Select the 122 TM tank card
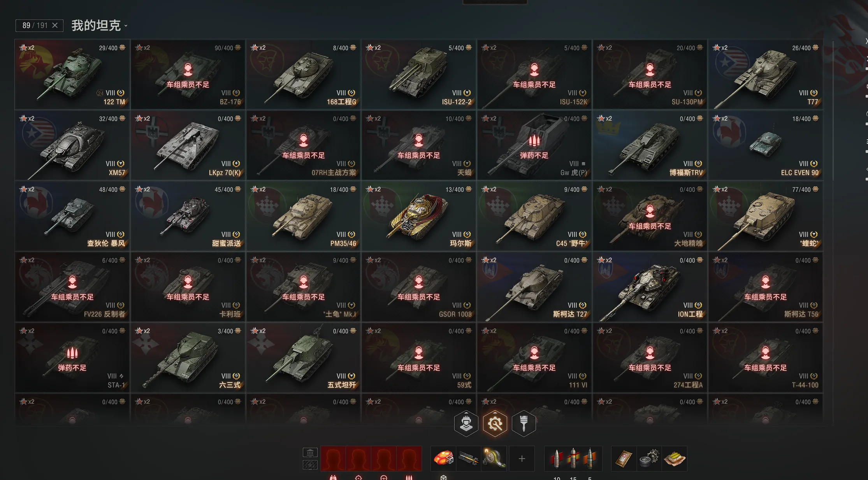Image resolution: width=868 pixels, height=480 pixels. [72, 74]
